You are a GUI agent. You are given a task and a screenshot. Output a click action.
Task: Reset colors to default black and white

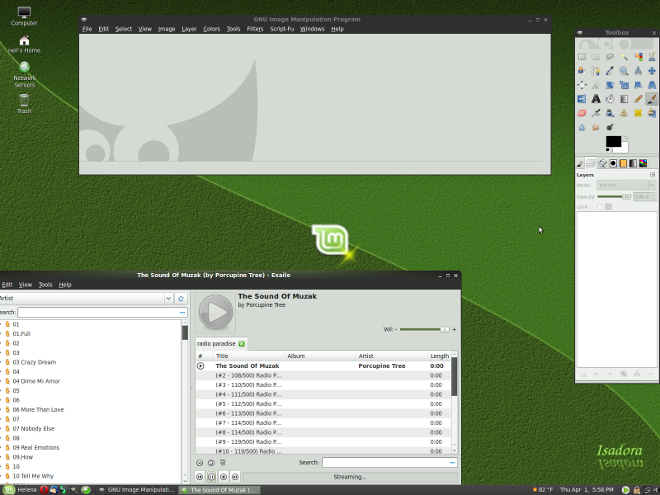click(608, 150)
